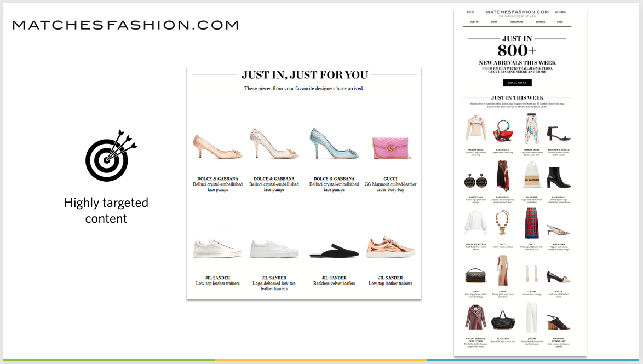Image resolution: width=643 pixels, height=364 pixels.
Task: Open the Lemaire abstract-drop earrings image
Action: click(531, 273)
